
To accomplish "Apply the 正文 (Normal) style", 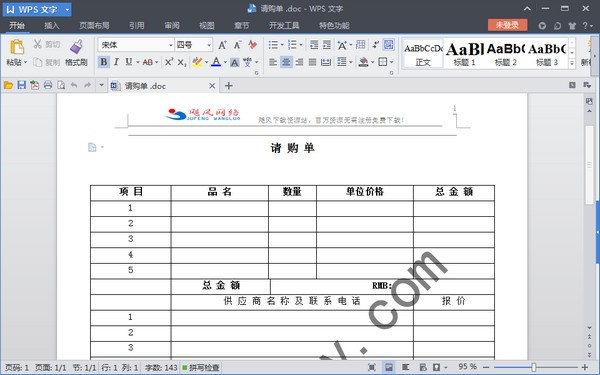I will [x=423, y=54].
